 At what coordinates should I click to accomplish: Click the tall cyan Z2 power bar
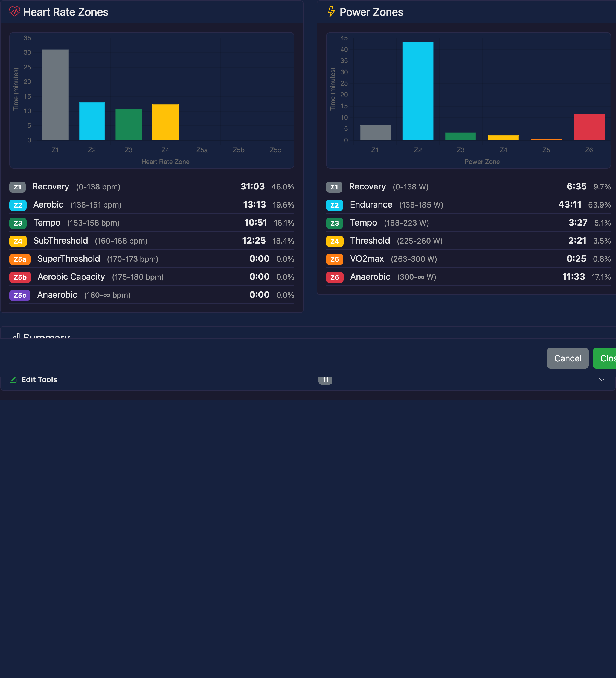(x=418, y=91)
